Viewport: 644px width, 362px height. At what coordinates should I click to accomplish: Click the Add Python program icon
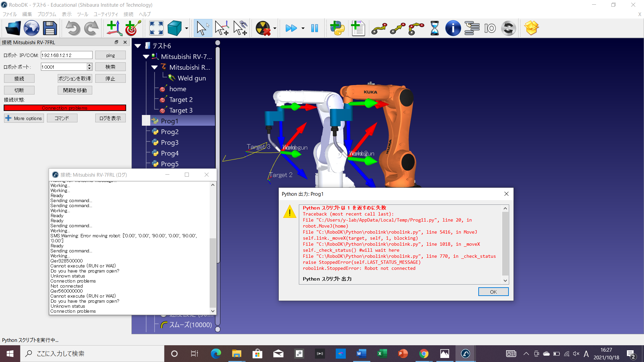(x=337, y=28)
